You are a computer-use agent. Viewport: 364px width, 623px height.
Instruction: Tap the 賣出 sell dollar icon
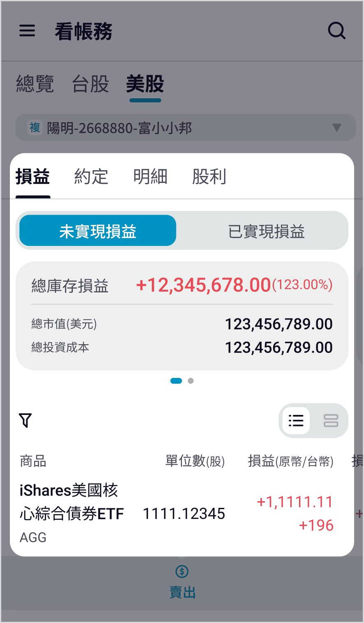coord(182,572)
